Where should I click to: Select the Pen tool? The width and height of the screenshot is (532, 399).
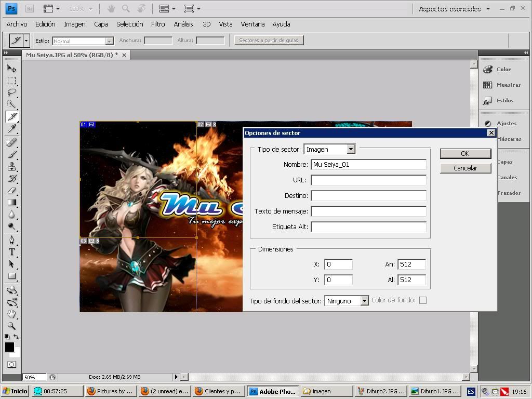12,240
